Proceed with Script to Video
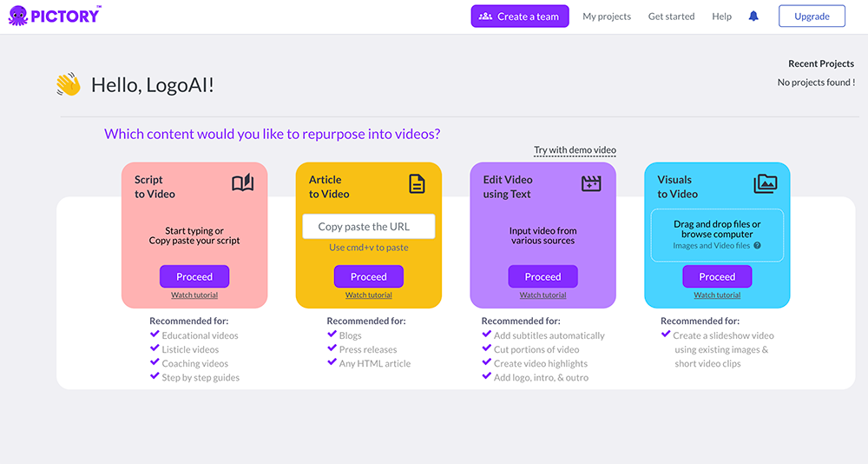This screenshot has width=868, height=464. click(194, 276)
